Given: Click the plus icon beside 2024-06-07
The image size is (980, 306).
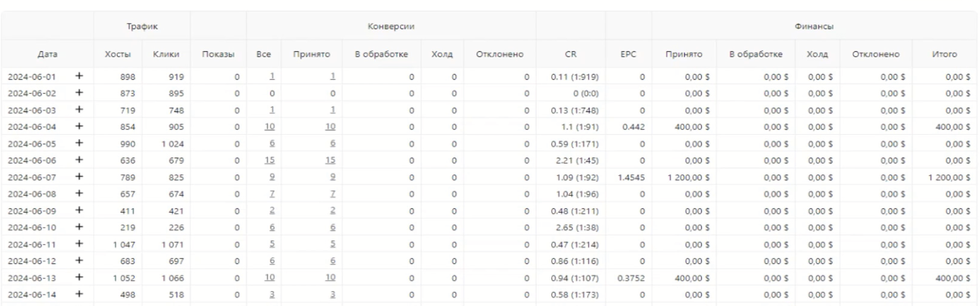Looking at the screenshot, I should coord(79,177).
